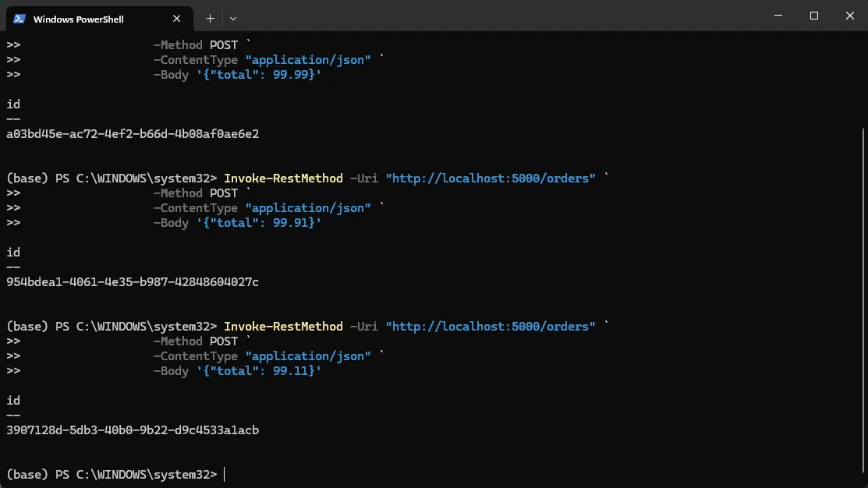Expand the new tab profile dropdown chevron

(x=232, y=18)
